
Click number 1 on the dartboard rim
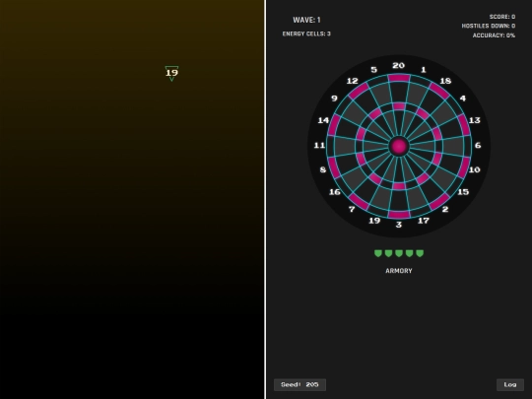(423, 70)
